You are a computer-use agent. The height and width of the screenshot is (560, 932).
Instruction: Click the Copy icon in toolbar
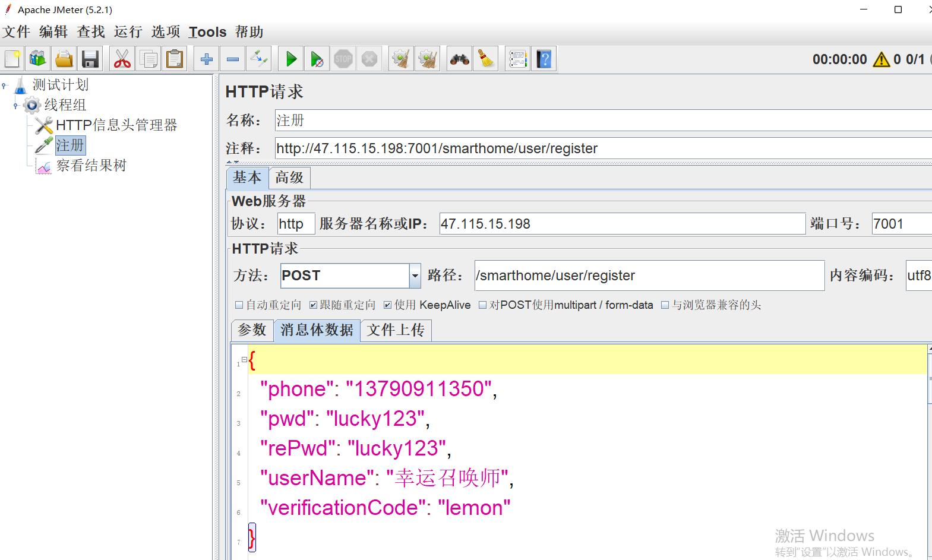[148, 59]
